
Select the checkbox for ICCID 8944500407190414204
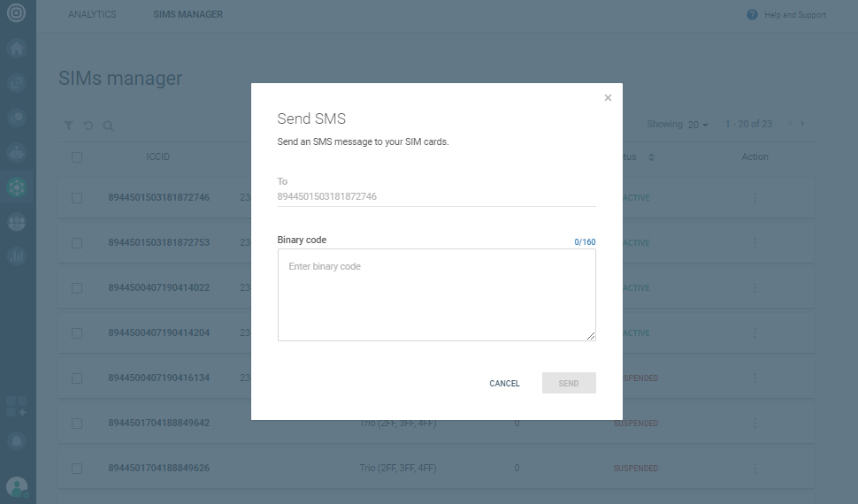77,333
